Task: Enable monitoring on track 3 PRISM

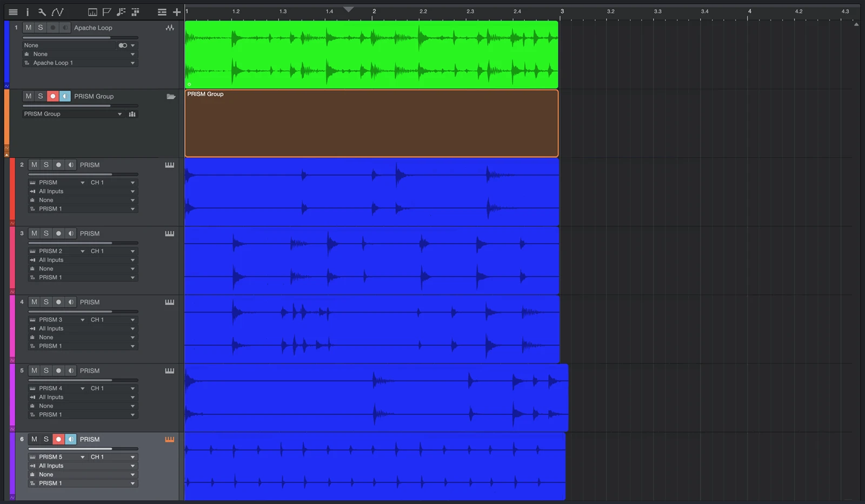Action: coord(70,233)
